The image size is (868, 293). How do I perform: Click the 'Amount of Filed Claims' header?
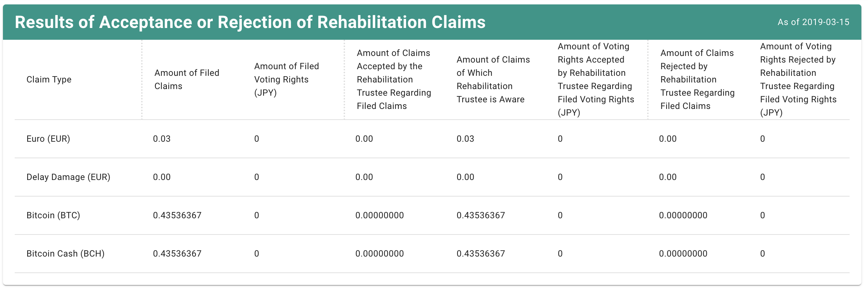point(187,80)
